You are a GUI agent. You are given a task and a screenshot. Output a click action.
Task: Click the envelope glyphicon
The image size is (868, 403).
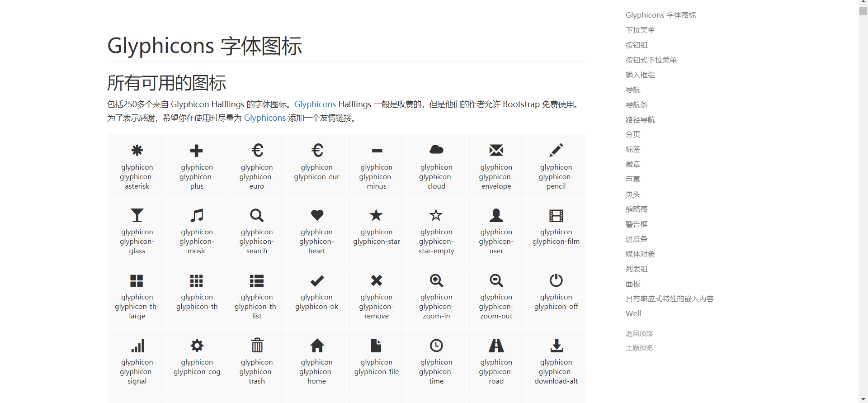[496, 150]
